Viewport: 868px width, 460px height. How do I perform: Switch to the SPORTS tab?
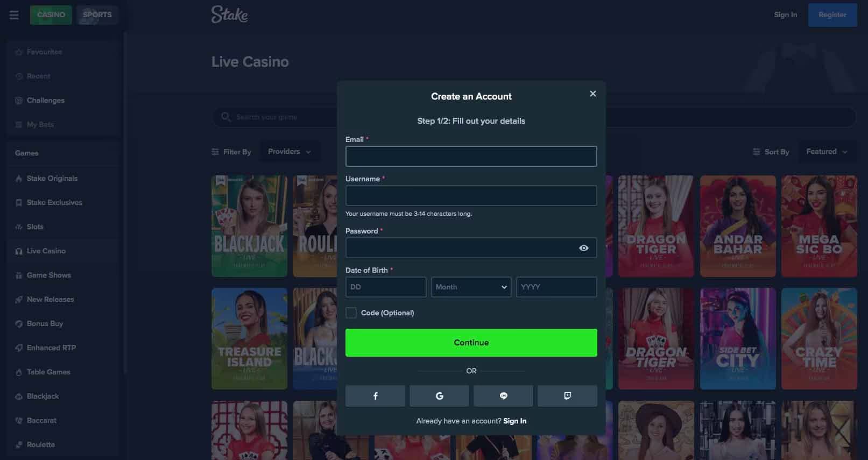tap(97, 15)
